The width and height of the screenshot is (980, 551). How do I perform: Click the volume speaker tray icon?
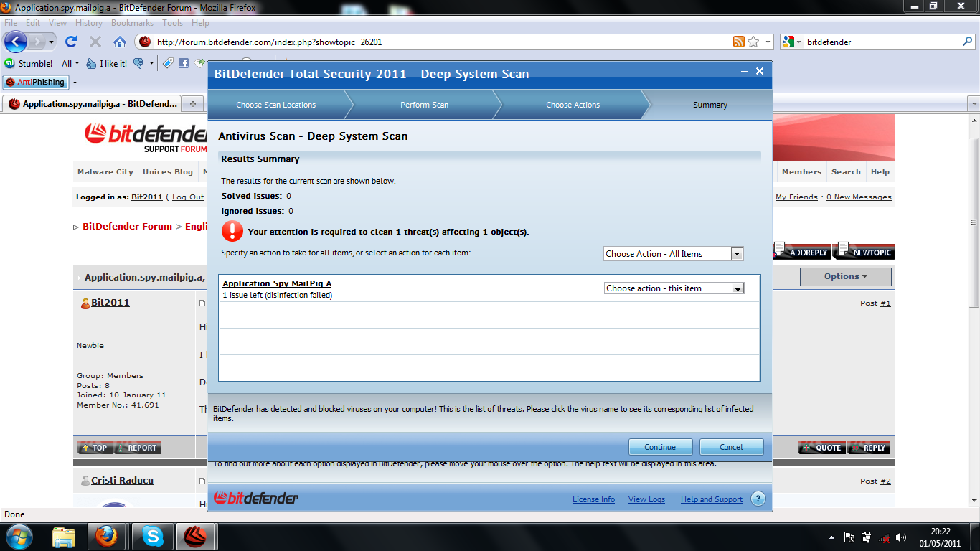[902, 537]
